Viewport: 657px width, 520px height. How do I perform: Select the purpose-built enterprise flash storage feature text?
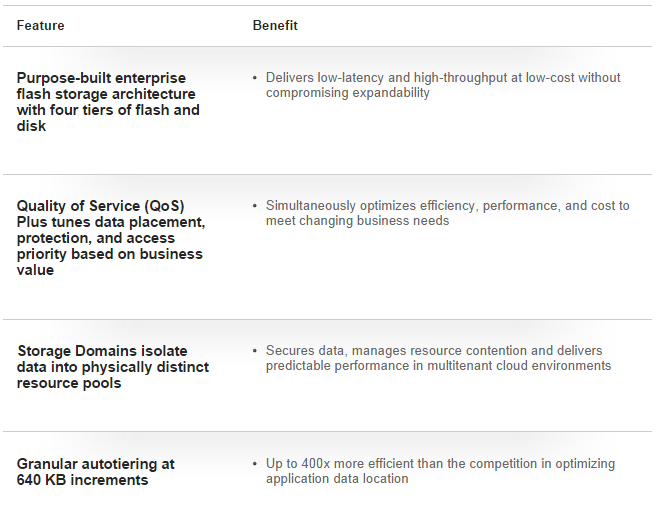pos(108,102)
